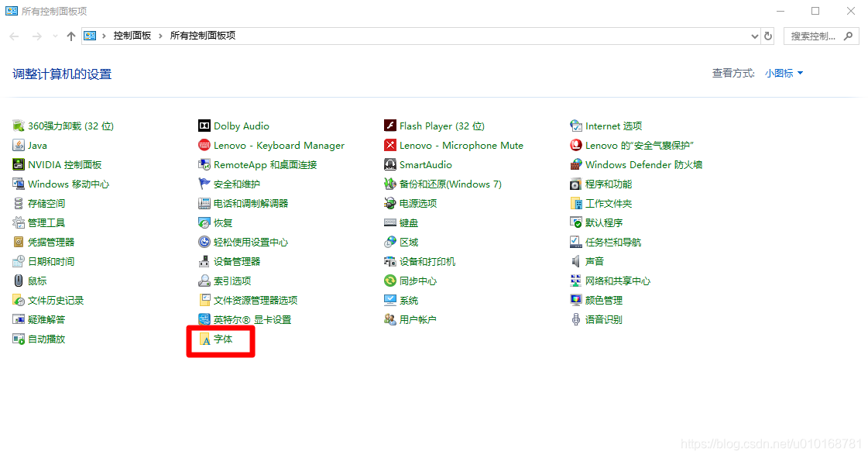This screenshot has width=868, height=458.
Task: Click 控制面板 breadcrumb item
Action: click(x=132, y=36)
